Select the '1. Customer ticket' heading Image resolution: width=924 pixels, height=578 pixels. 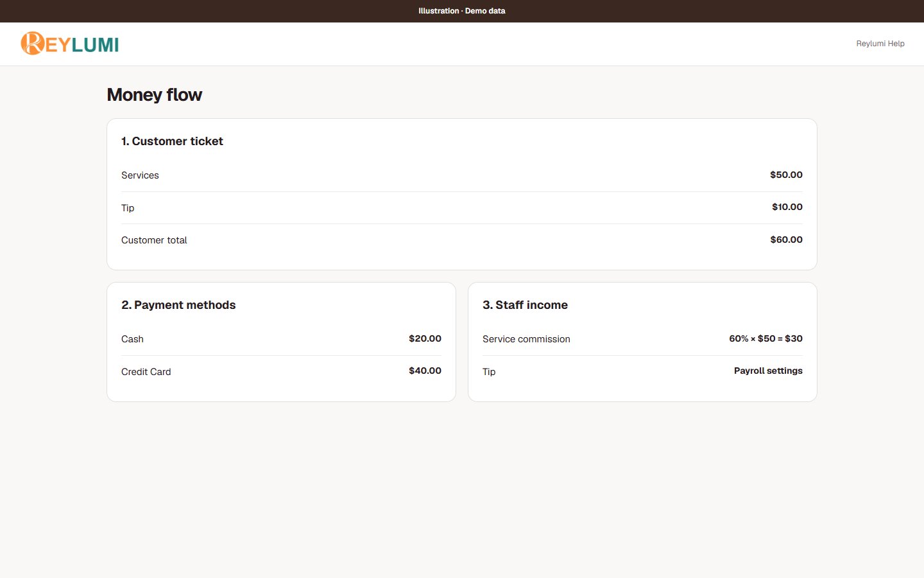tap(172, 141)
